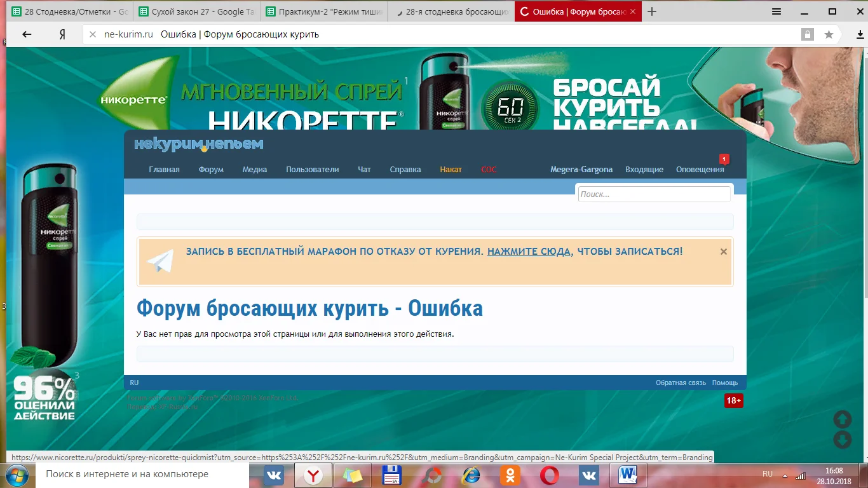Launch Opera from the taskbar
The width and height of the screenshot is (868, 488).
[x=550, y=475]
